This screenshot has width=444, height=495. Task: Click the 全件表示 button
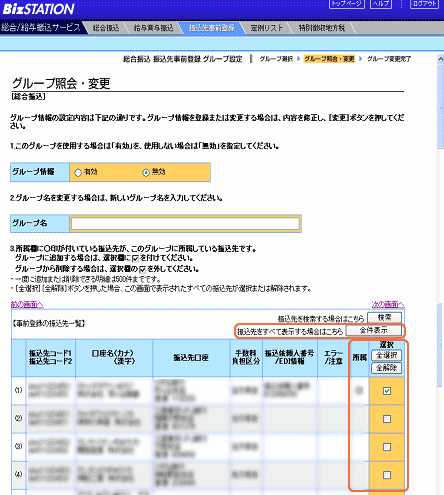pos(374,330)
